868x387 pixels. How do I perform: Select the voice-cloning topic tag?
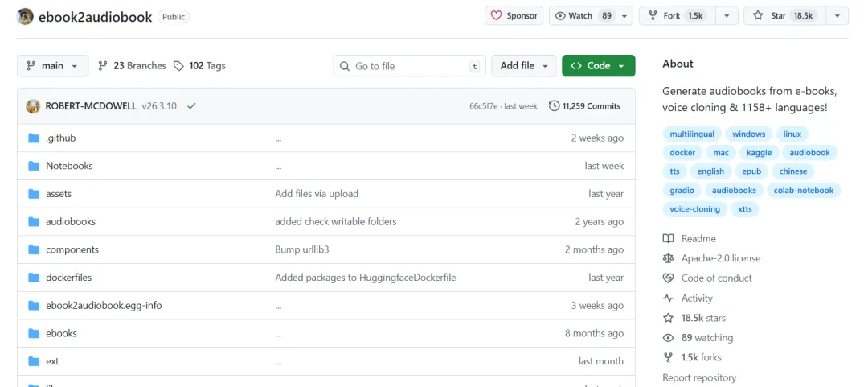click(x=694, y=209)
